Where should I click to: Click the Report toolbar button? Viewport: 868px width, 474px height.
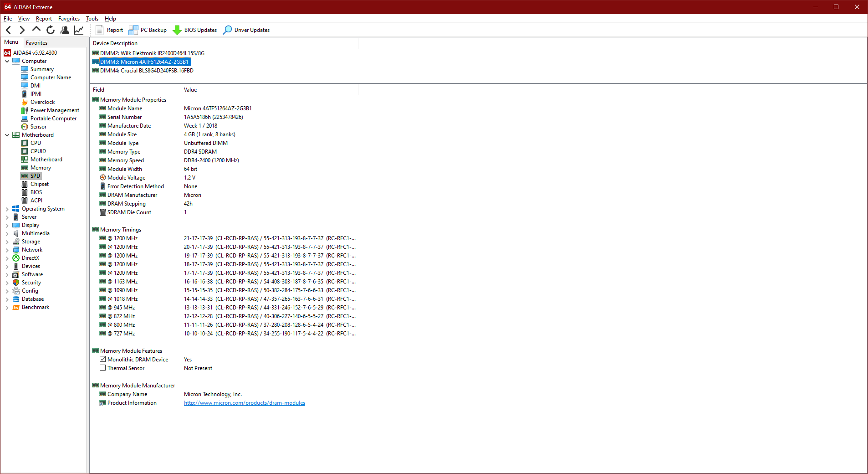coord(109,30)
